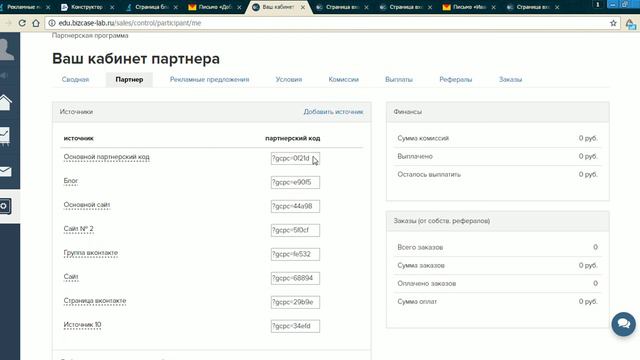
Task: Close the Письмо «Доб browser tab
Action: tap(239, 7)
